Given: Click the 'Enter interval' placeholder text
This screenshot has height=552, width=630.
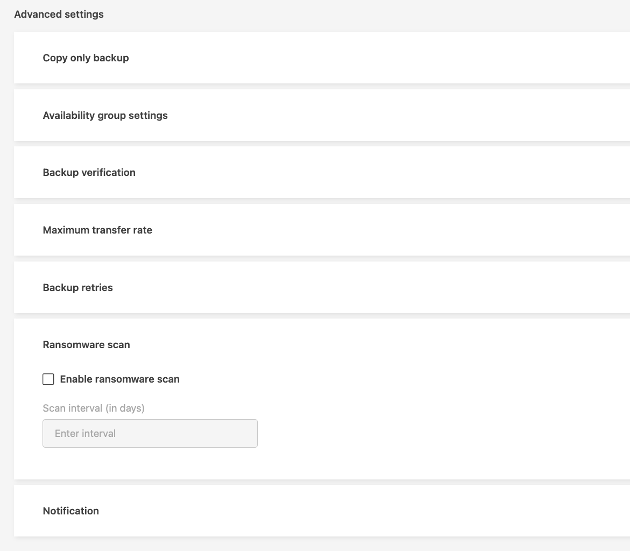Looking at the screenshot, I should pos(85,433).
